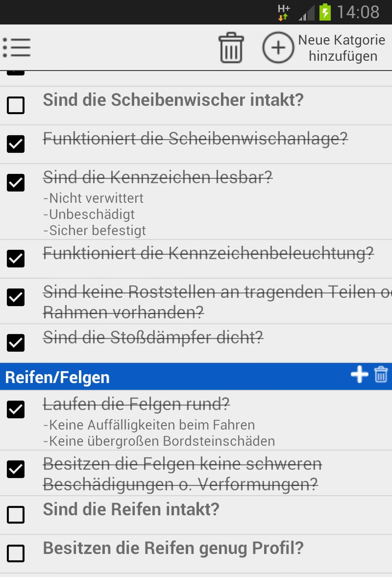Screen dimensions: 392x577
Task: Uncheck "Funktioniert die Scheibenwischanlage?"
Action: (x=16, y=144)
